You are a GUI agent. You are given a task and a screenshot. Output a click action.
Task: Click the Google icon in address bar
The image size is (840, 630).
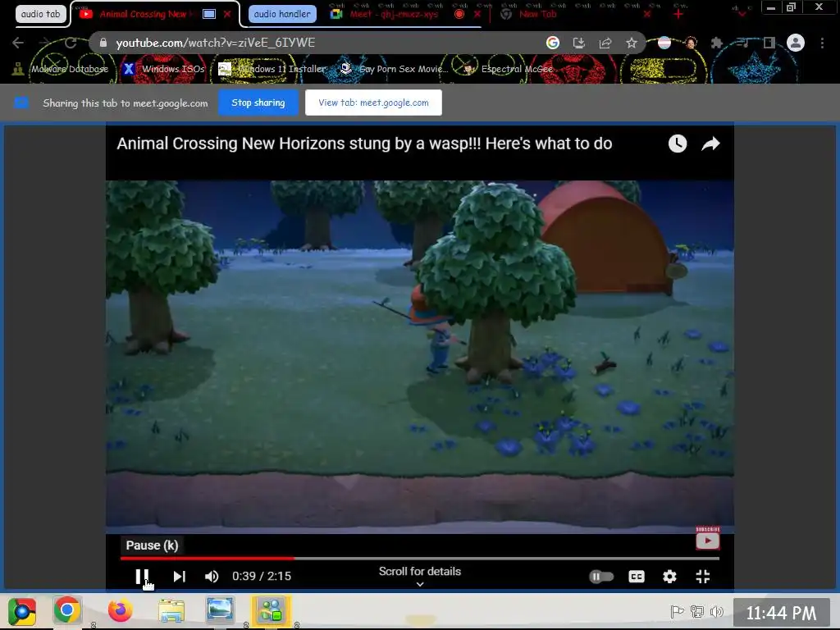click(x=553, y=43)
